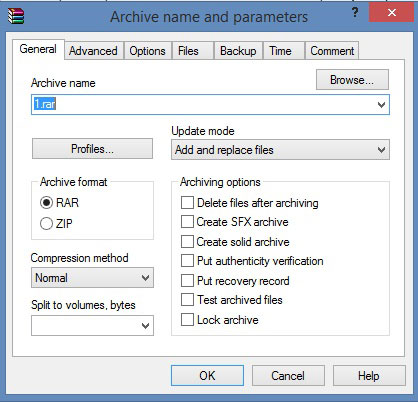Open the Advanced tab
The height and width of the screenshot is (402, 418).
tap(93, 51)
